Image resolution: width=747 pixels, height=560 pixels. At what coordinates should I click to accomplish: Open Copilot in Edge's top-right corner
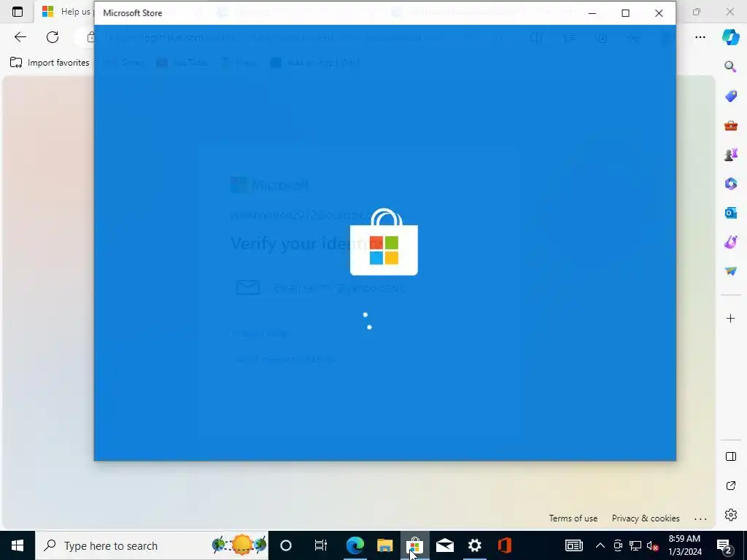730,37
